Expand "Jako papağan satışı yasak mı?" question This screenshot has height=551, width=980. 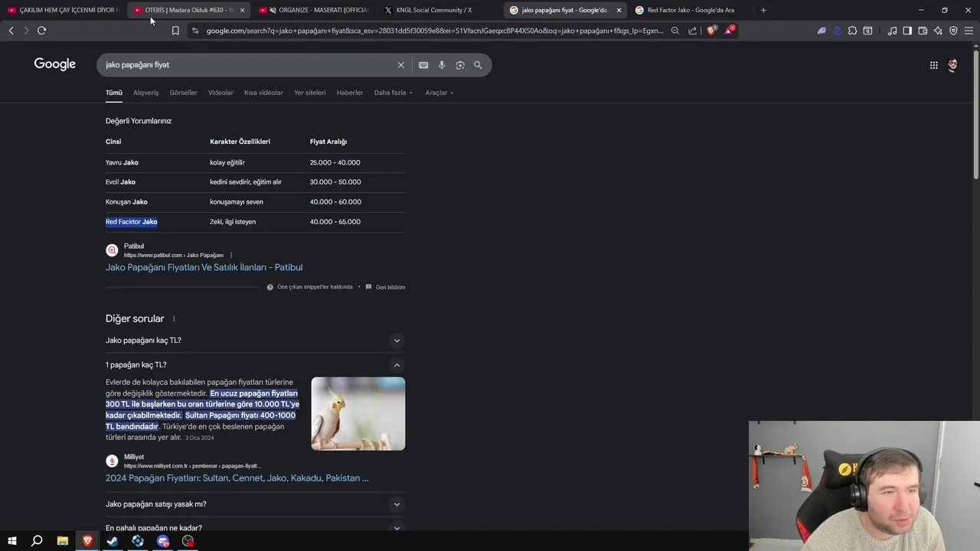255,504
